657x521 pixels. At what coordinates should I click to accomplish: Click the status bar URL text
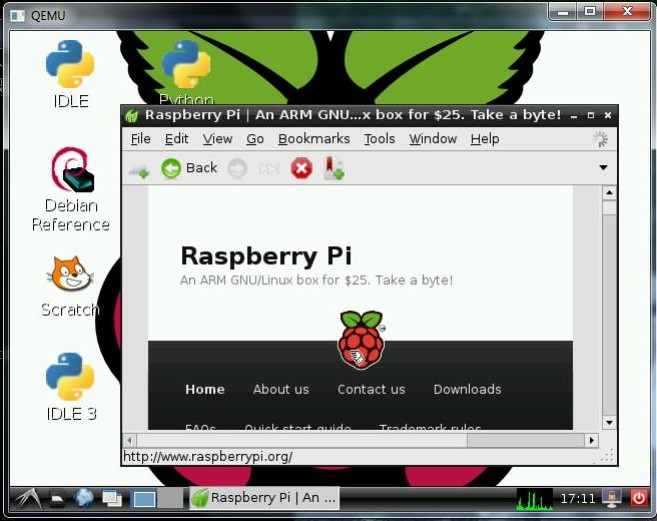point(207,456)
